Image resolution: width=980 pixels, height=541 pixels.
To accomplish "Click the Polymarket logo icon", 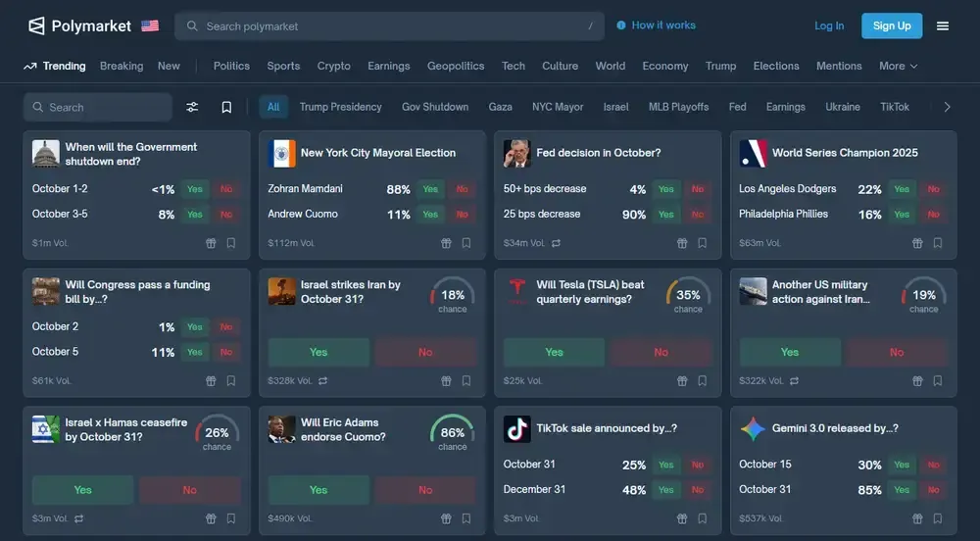I will tap(37, 25).
